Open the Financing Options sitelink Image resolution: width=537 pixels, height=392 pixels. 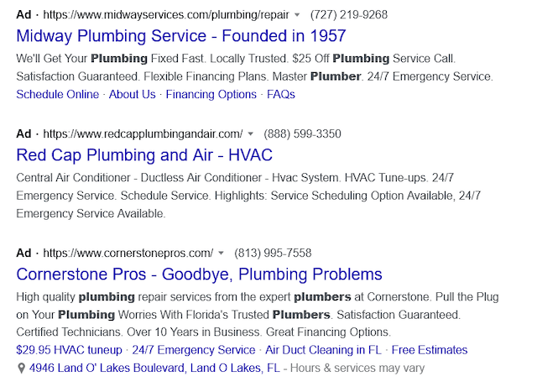click(x=211, y=94)
